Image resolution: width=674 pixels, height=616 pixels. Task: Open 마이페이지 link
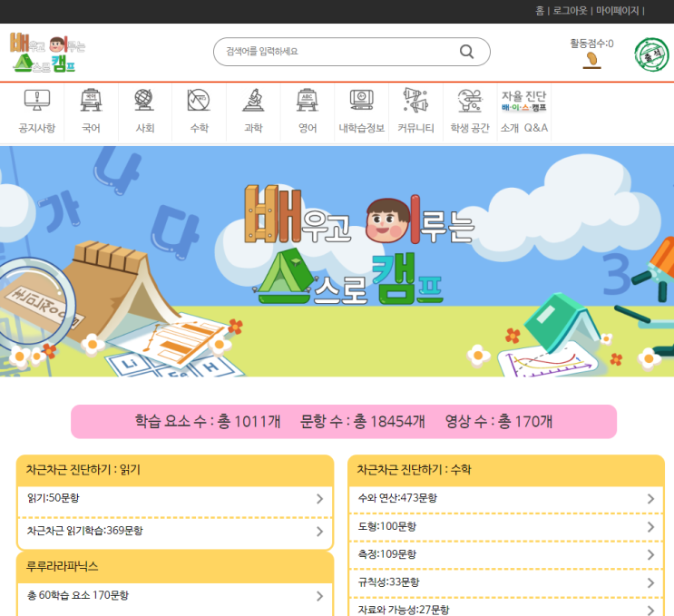[618, 11]
